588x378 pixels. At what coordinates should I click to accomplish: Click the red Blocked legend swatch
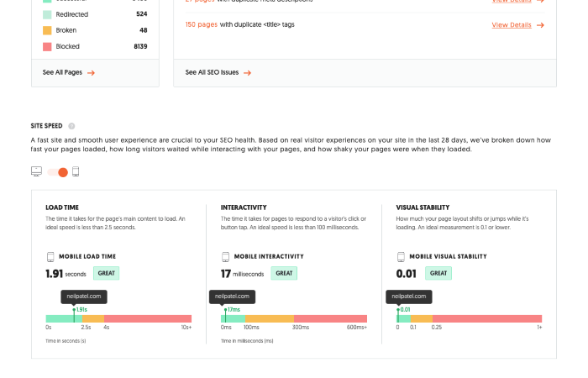tap(47, 46)
